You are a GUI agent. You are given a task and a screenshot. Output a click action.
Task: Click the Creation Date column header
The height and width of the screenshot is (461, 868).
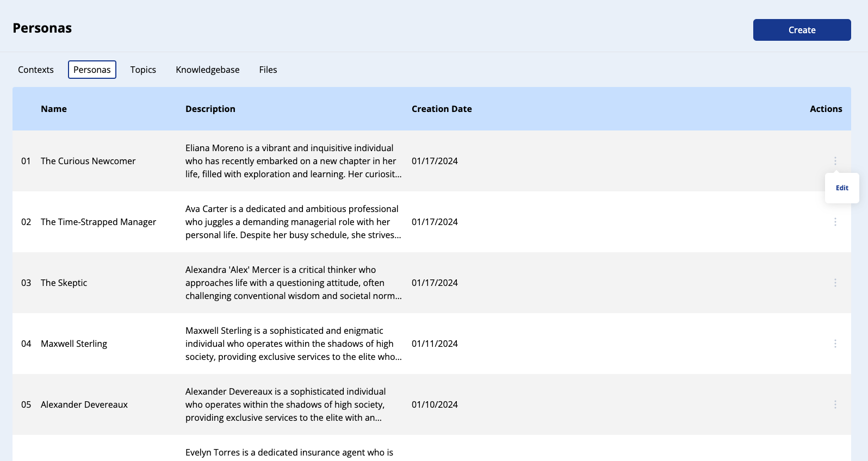click(441, 109)
